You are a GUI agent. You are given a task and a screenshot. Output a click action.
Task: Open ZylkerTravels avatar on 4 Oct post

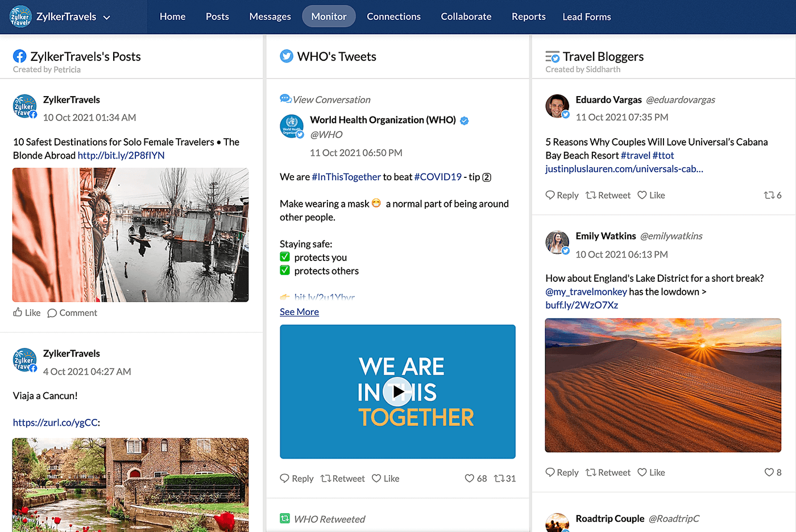[x=24, y=360]
